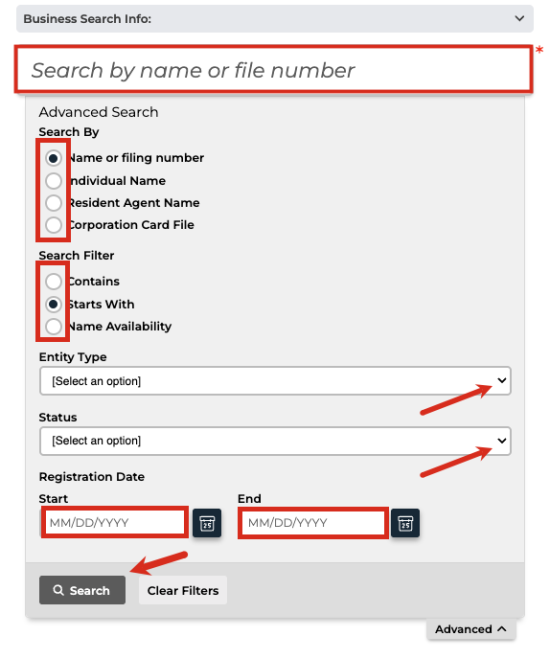Run the Search button
The width and height of the screenshot is (550, 659).
click(x=82, y=590)
